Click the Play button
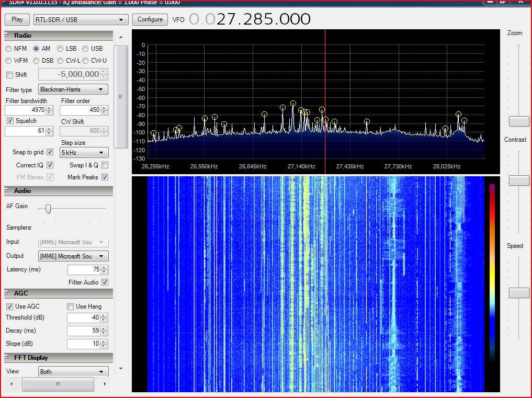Screen dimensions: 532x398 (17, 19)
